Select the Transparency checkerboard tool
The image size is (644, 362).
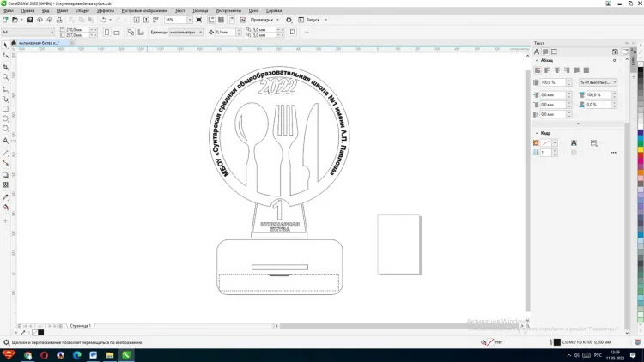(5, 184)
